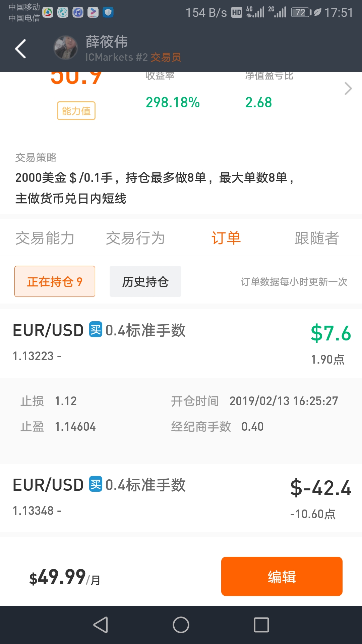The height and width of the screenshot is (644, 362).
Task: Select the 历史持仓 filter
Action: [145, 281]
